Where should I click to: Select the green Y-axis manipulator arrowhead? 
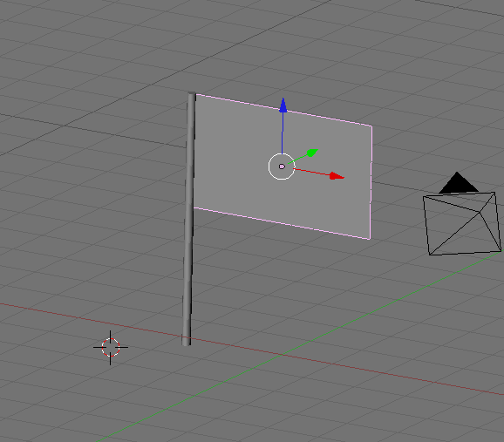click(312, 153)
